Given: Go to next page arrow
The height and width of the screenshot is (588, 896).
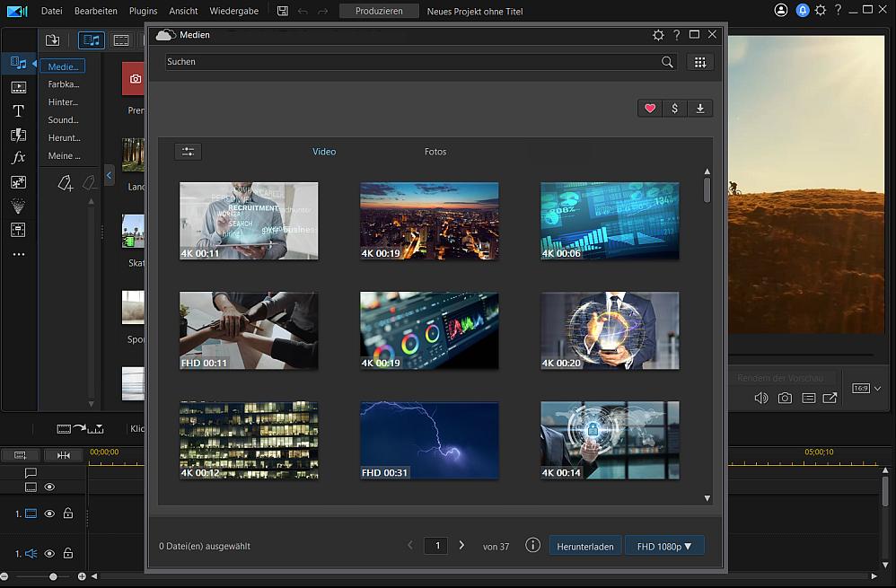Looking at the screenshot, I should click(461, 545).
